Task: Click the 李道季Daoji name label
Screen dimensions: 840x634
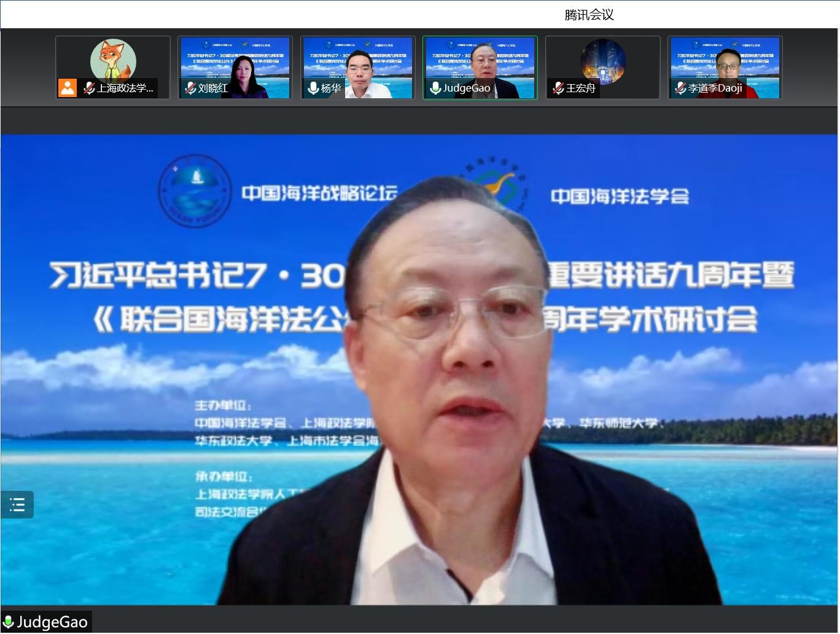Action: tap(715, 88)
